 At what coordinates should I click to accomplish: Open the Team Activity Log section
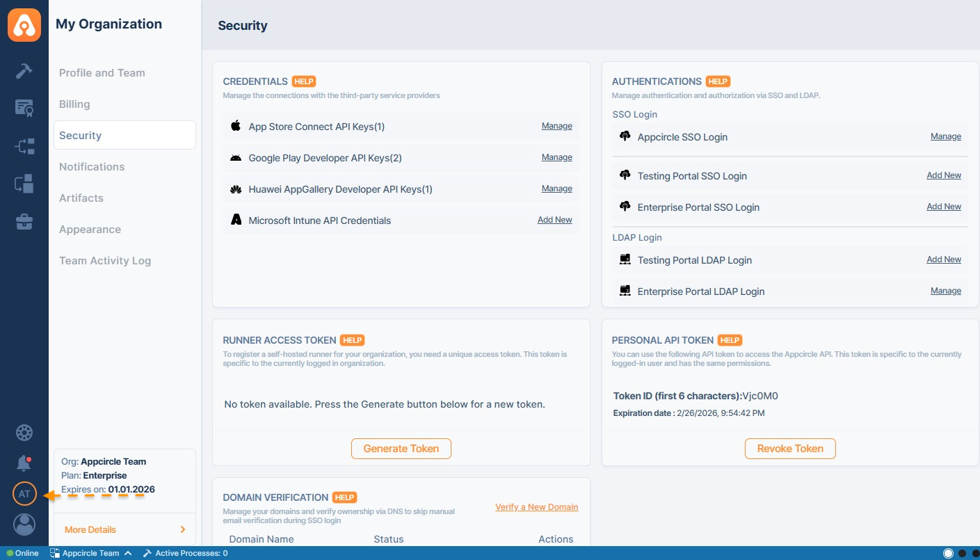[x=105, y=261]
